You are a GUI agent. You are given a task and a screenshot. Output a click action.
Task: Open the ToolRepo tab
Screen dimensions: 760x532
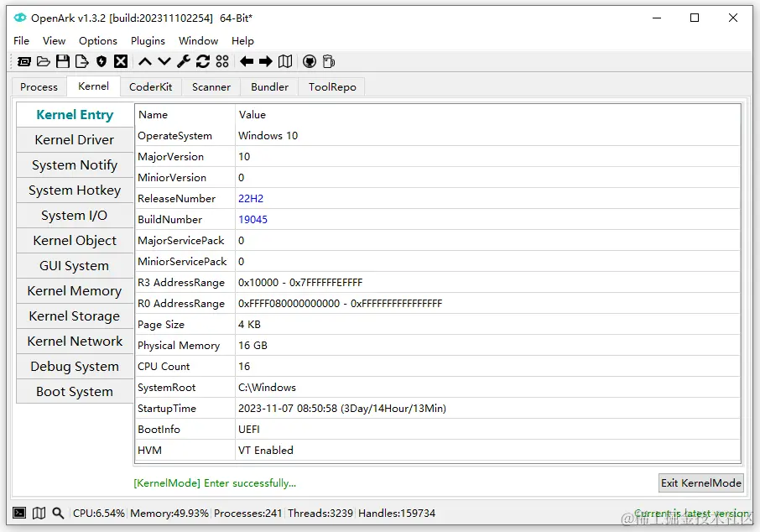pos(332,86)
